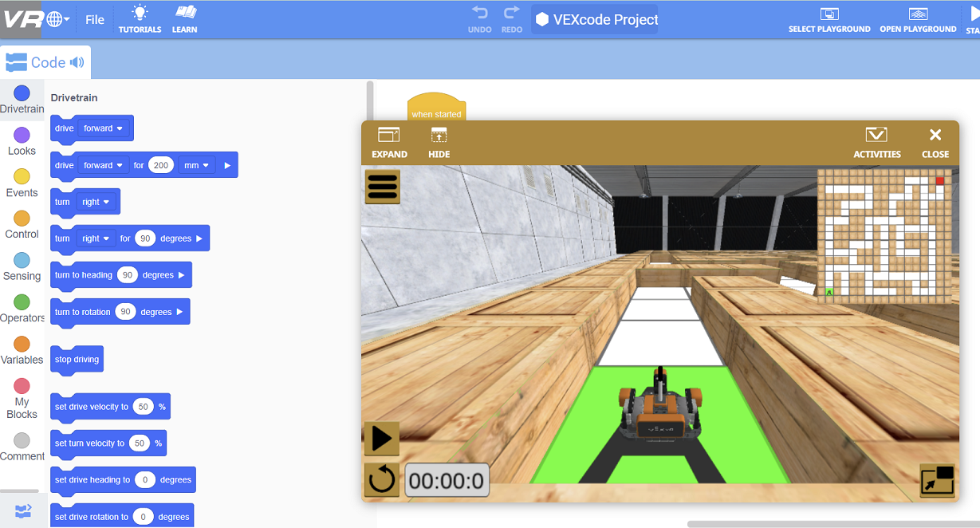Open the mm units dropdown

tap(196, 165)
